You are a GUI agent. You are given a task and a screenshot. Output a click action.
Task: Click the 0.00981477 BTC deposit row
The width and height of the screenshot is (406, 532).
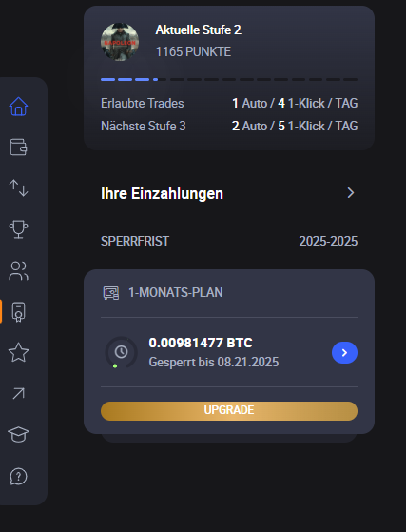coord(229,352)
